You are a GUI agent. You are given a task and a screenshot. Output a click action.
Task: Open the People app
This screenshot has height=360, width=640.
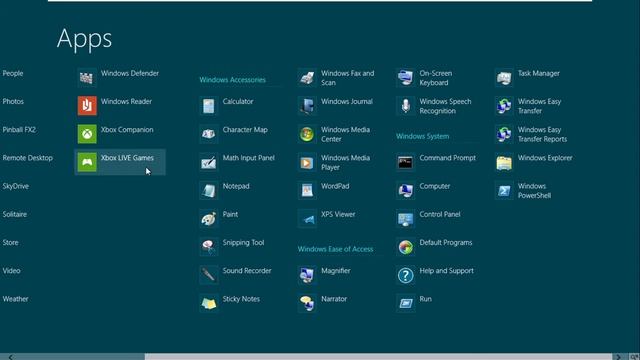13,73
